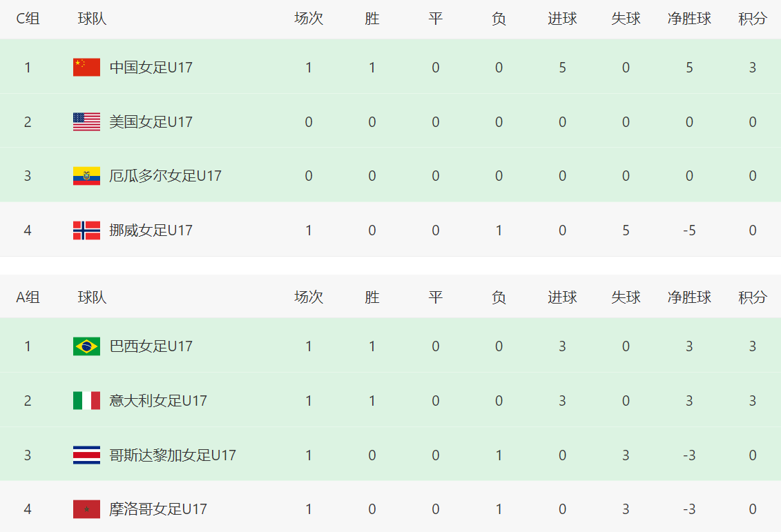
Task: Click the Costa Rica flag icon
Action: click(x=86, y=455)
